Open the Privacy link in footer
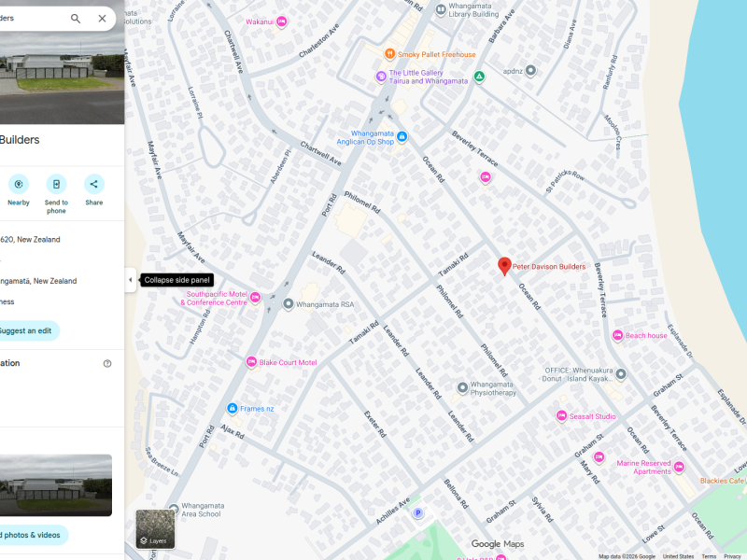This screenshot has width=747, height=560. click(733, 556)
